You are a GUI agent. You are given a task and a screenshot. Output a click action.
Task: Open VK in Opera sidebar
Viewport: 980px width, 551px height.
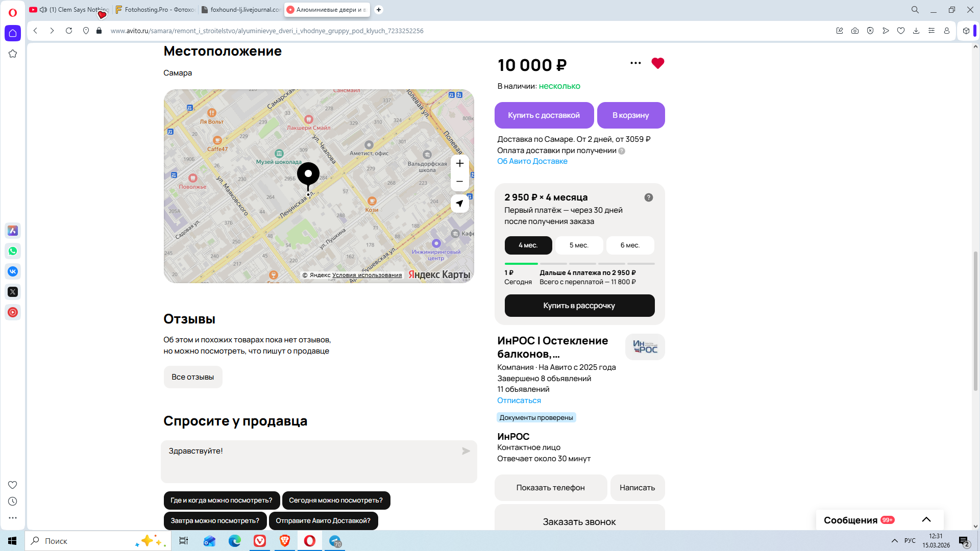(x=13, y=271)
